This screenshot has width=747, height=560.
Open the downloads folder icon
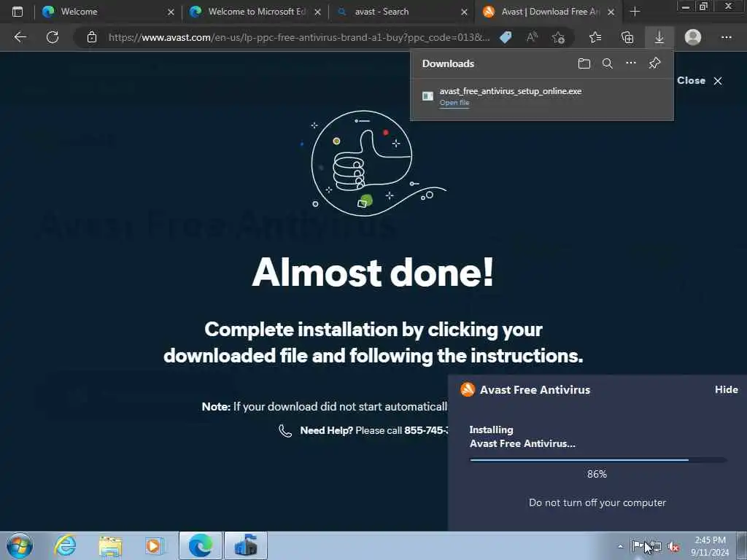pos(584,63)
